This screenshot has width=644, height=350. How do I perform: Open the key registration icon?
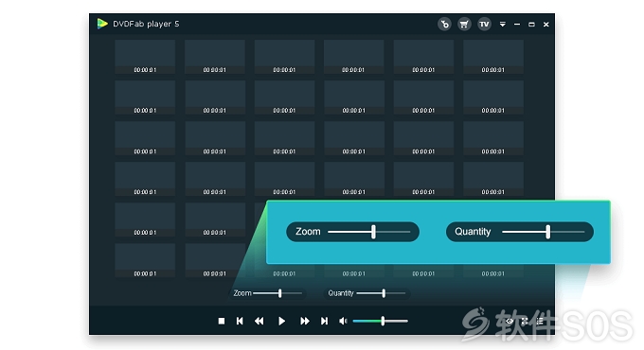444,25
